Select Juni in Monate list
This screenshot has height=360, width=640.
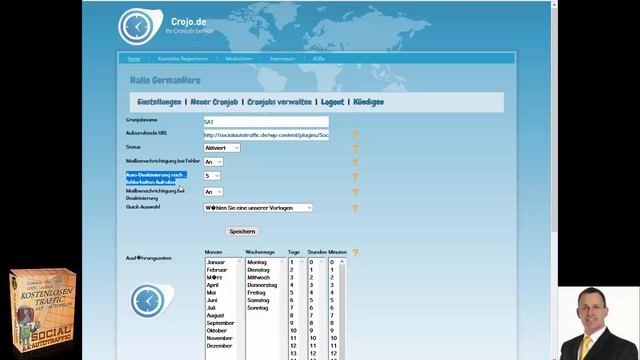tap(212, 300)
